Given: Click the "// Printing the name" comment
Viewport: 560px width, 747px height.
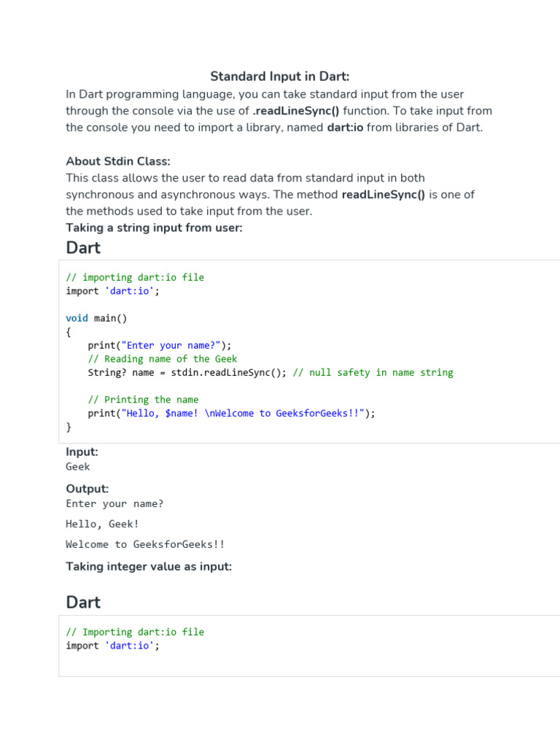Looking at the screenshot, I should (143, 400).
